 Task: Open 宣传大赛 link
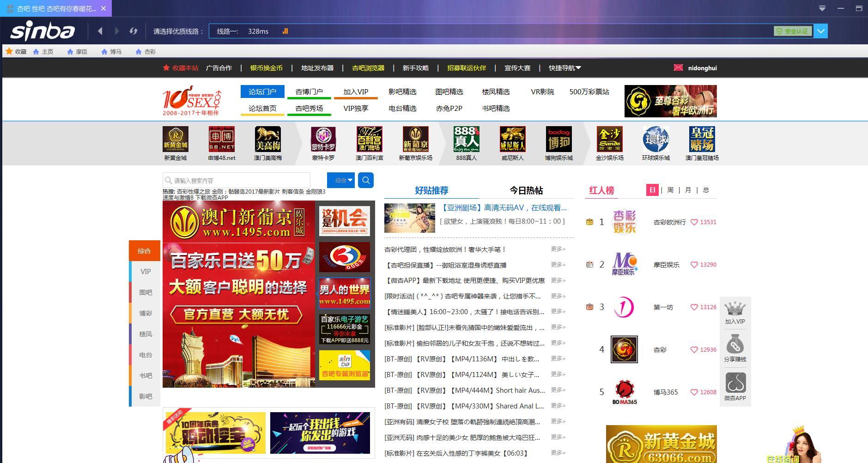click(x=517, y=68)
